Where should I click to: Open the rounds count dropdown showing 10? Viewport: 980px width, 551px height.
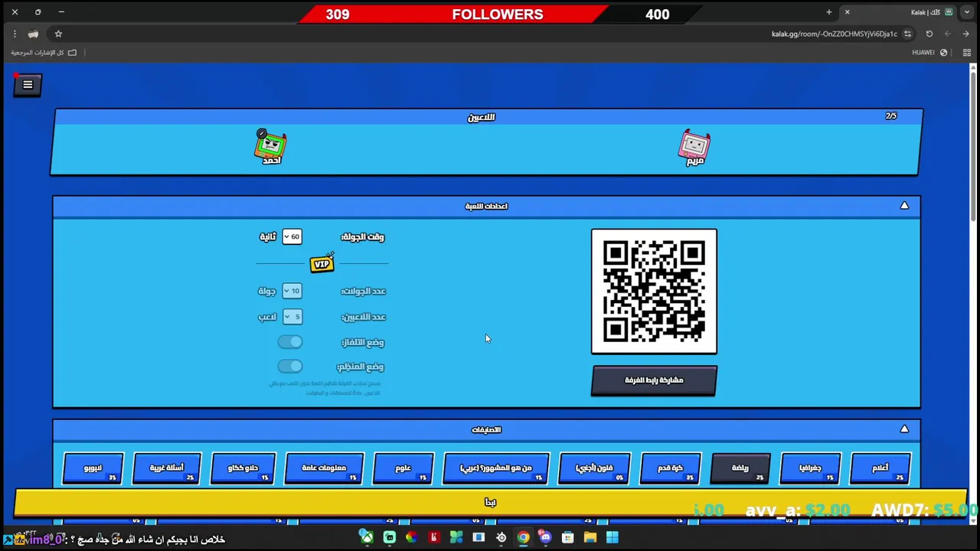point(292,291)
